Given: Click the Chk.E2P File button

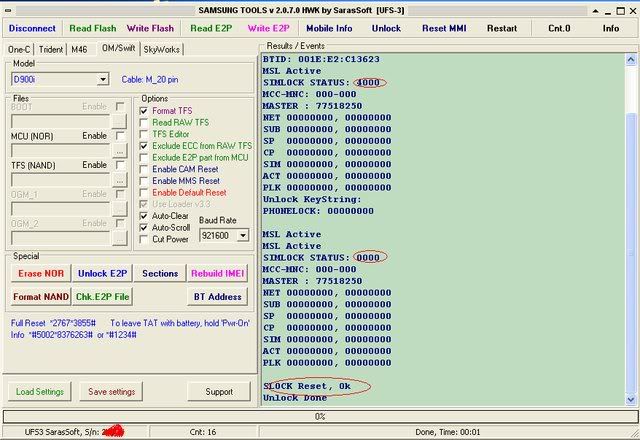Looking at the screenshot, I should 102,297.
